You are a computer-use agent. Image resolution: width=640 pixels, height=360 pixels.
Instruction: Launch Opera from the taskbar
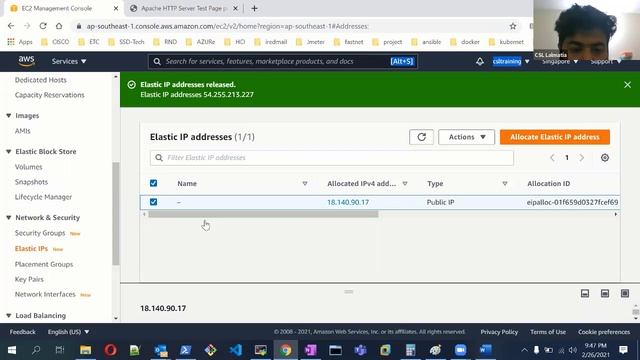coord(110,350)
